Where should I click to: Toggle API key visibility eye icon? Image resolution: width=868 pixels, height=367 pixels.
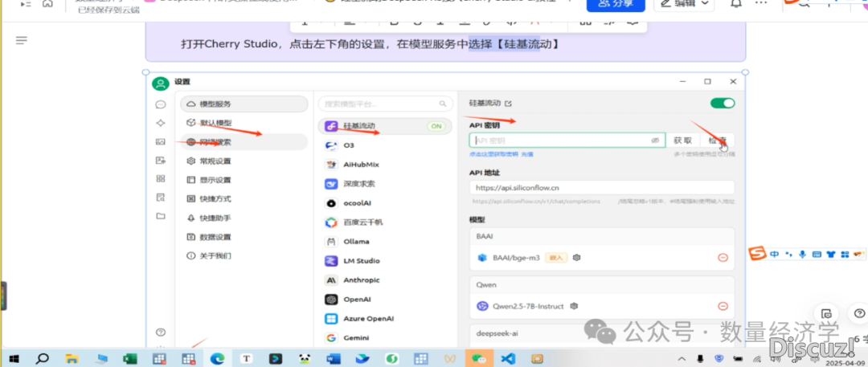pyautogui.click(x=656, y=141)
